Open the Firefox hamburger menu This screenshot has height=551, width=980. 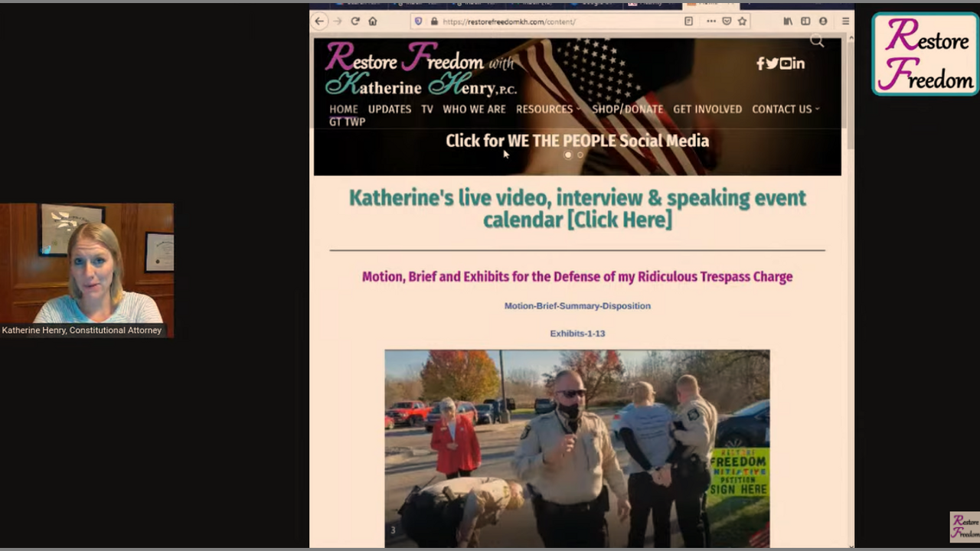click(845, 21)
